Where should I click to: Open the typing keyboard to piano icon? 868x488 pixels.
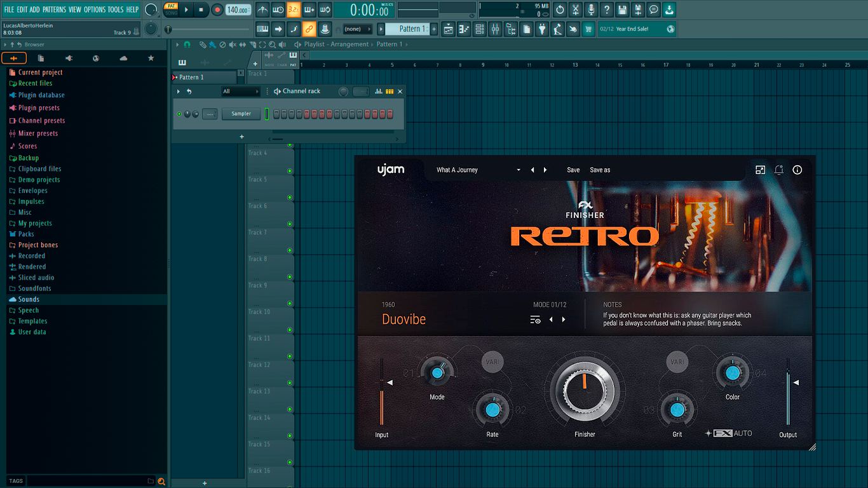pos(262,29)
